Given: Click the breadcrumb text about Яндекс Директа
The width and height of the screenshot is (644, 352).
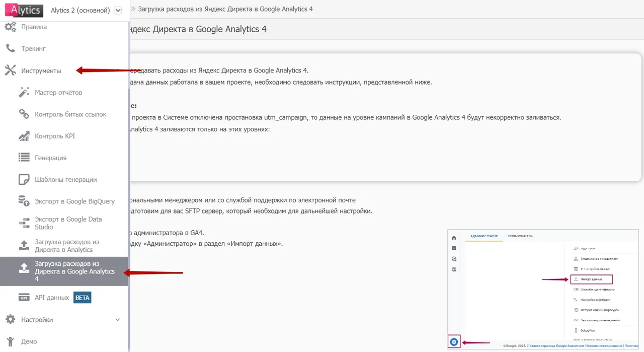Looking at the screenshot, I should 225,9.
